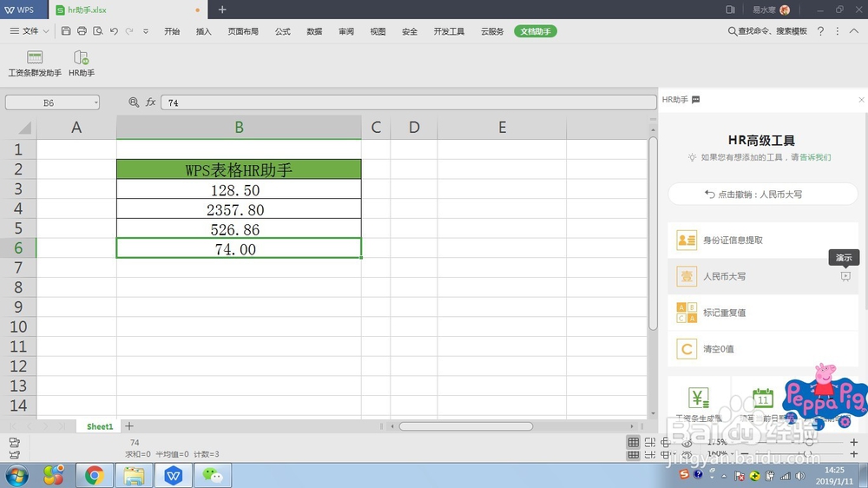Click the Save icon in quick toolbar

pos(66,31)
